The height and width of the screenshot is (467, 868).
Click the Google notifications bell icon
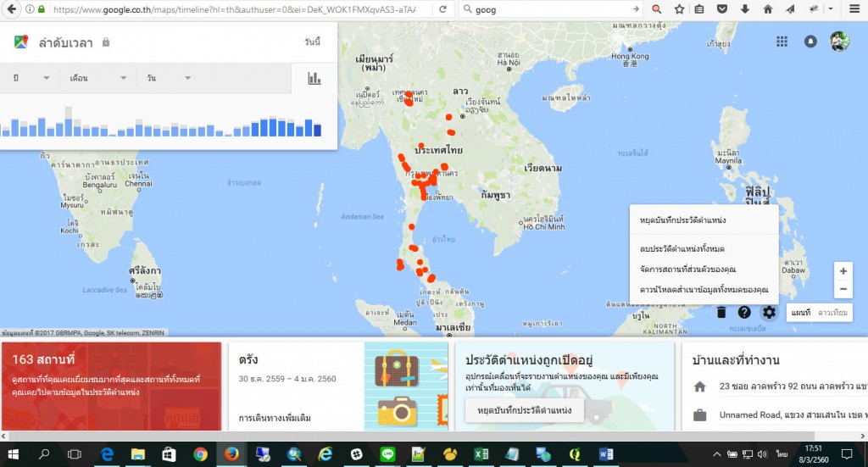pos(810,42)
